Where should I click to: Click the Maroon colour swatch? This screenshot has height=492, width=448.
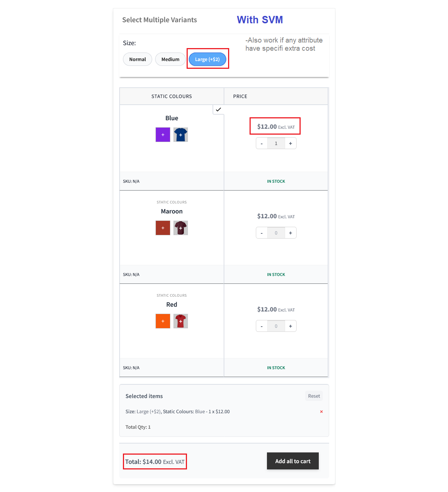tap(163, 228)
